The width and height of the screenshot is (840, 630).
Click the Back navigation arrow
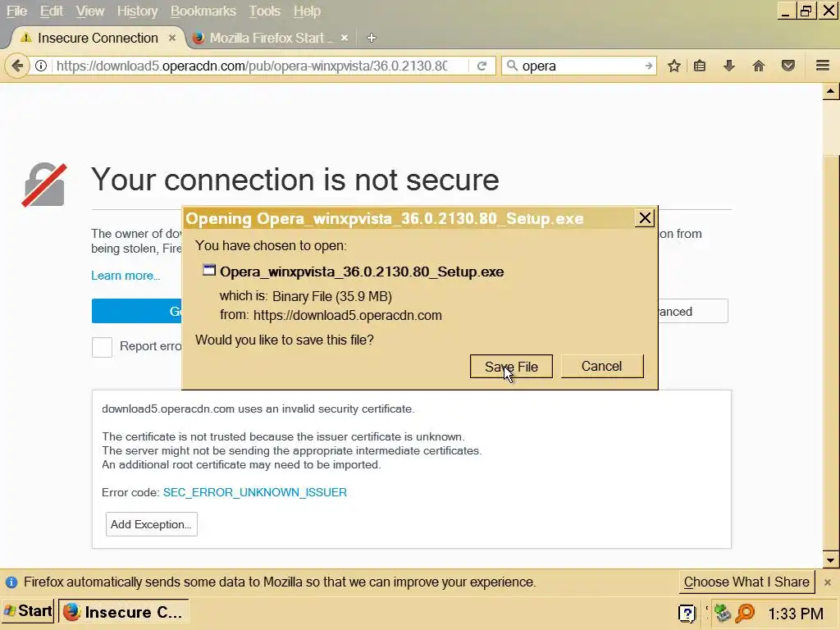point(16,66)
